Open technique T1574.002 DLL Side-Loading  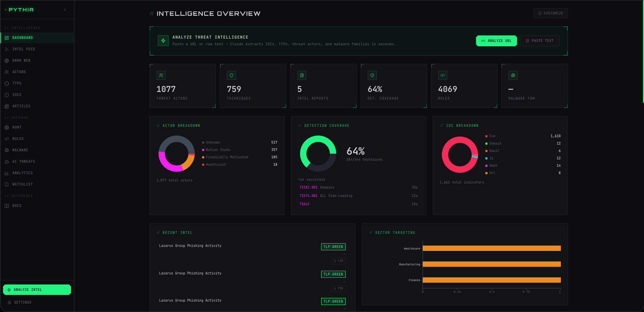(x=358, y=196)
